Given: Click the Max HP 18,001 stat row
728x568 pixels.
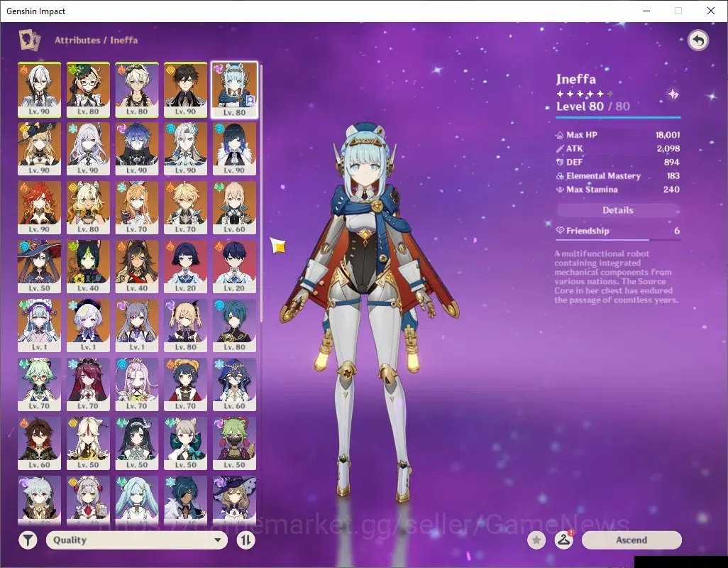Looking at the screenshot, I should coord(617,135).
